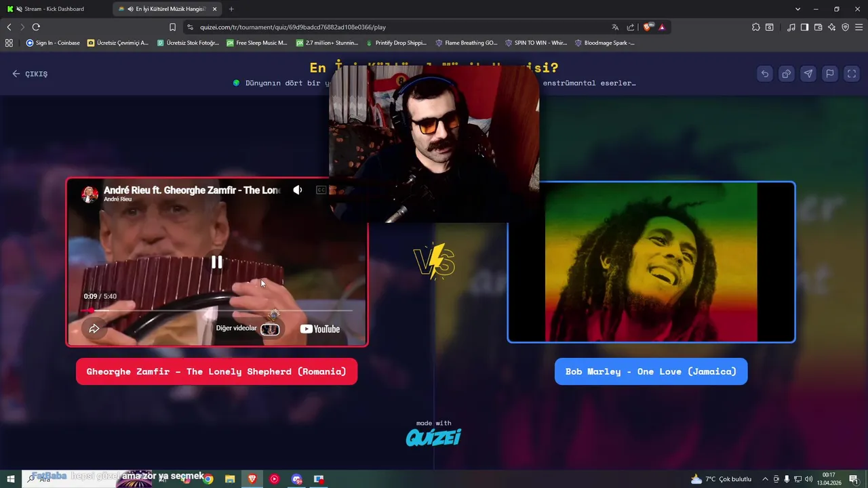Click the André Rieu channel avatar
Screen dimensions: 868x488
coord(90,194)
